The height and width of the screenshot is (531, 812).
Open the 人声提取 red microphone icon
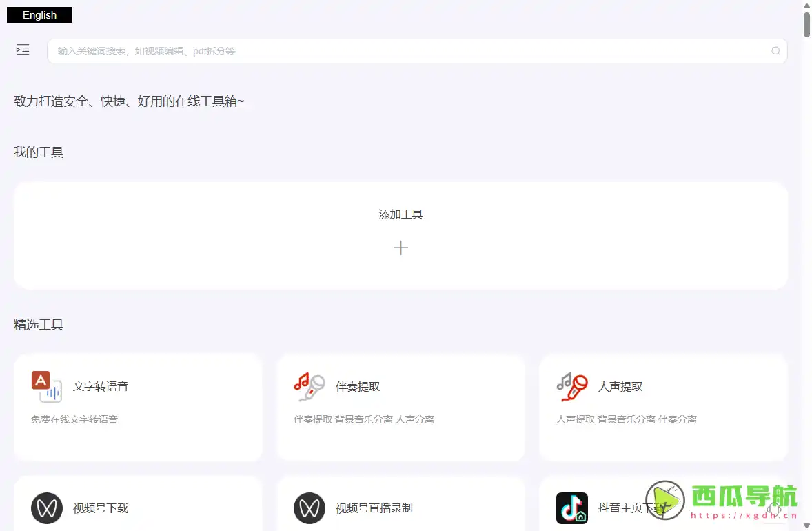click(571, 386)
